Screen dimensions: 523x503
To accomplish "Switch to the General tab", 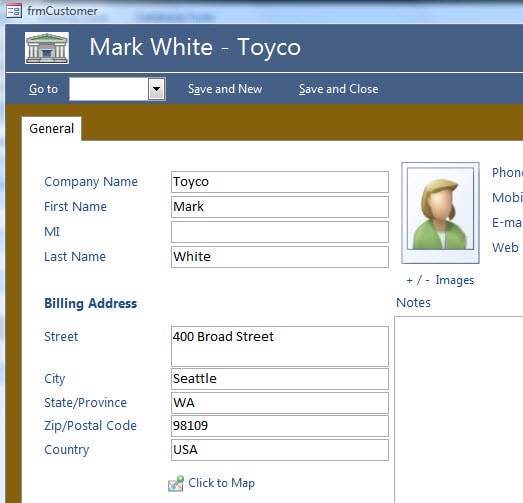I will (52, 129).
